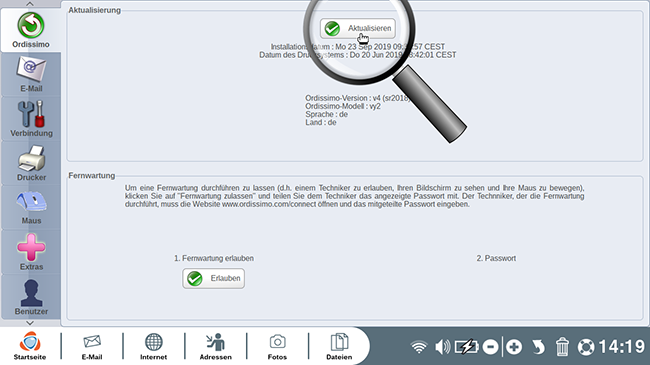The image size is (650, 365).
Task: Click the Erlauben remote maintenance button
Action: pos(213,278)
